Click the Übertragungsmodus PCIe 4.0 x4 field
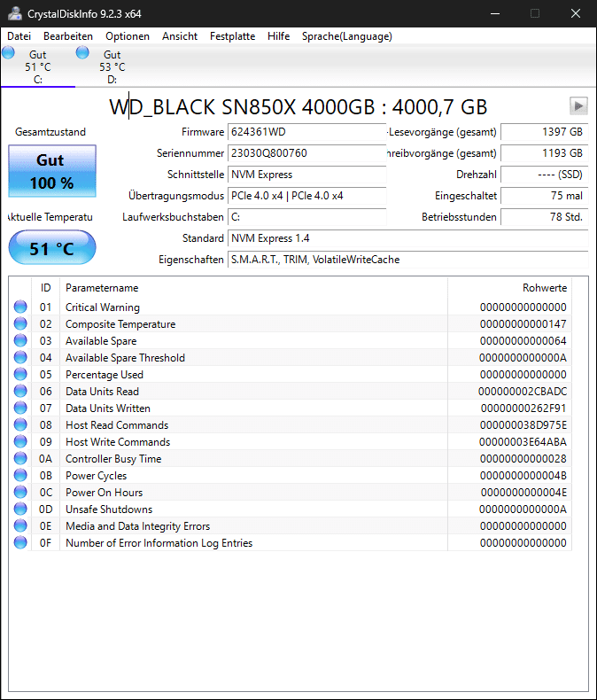Viewport: 597px width, 700px height. [307, 196]
